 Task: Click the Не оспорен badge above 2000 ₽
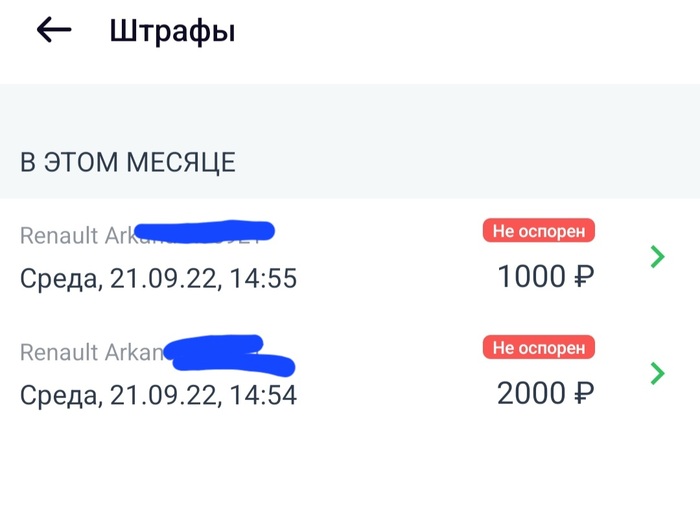click(539, 347)
